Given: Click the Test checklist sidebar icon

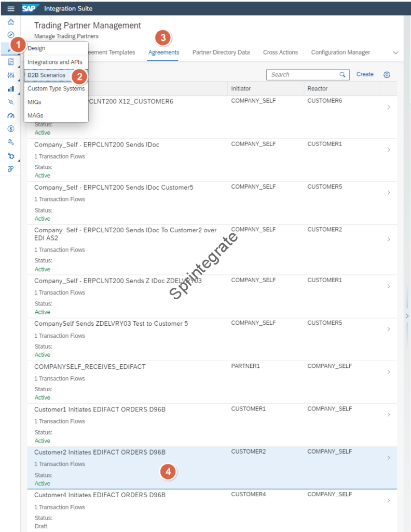Looking at the screenshot, I should (10, 62).
